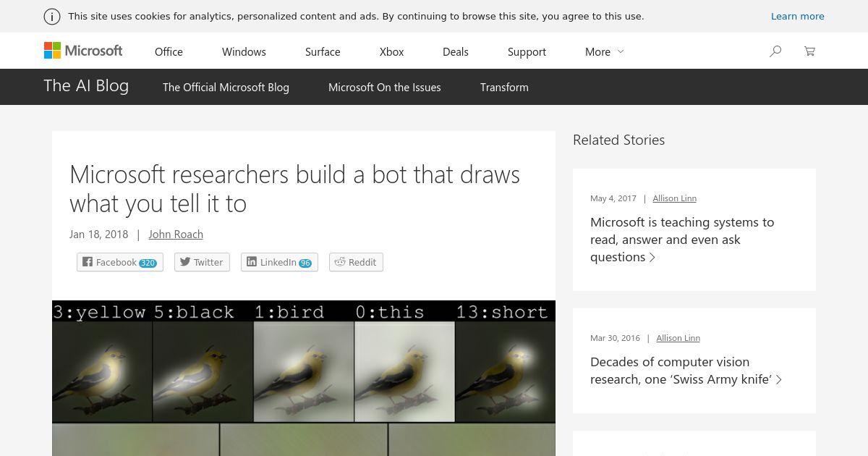Click the Related Stories heading
The width and height of the screenshot is (868, 456).
click(618, 140)
